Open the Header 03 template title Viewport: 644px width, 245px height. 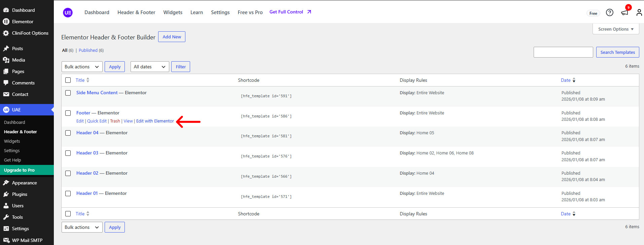[87, 153]
